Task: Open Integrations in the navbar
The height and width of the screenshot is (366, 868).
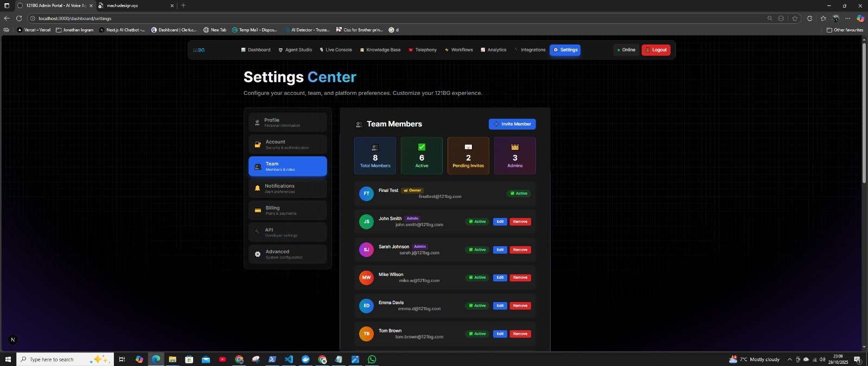Action: click(x=530, y=50)
